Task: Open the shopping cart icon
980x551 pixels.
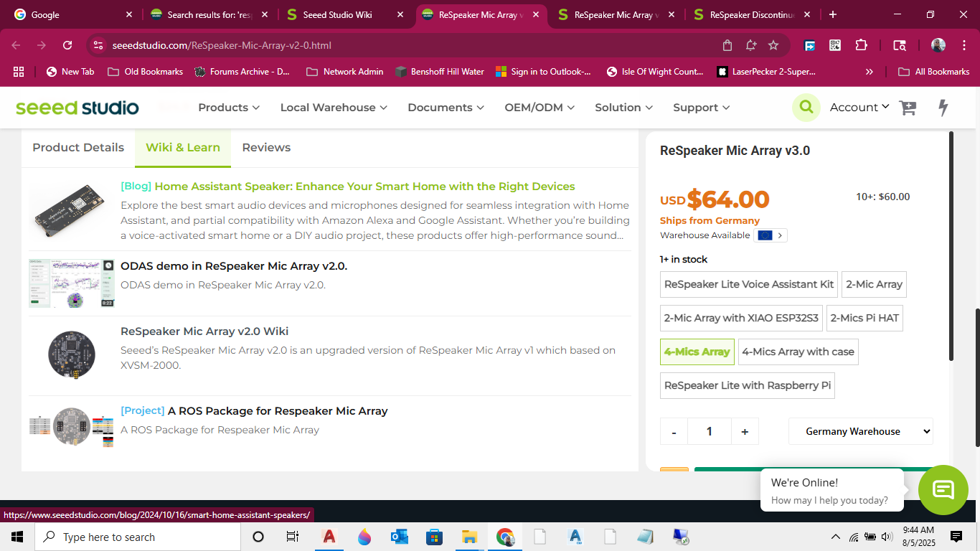Action: (908, 108)
